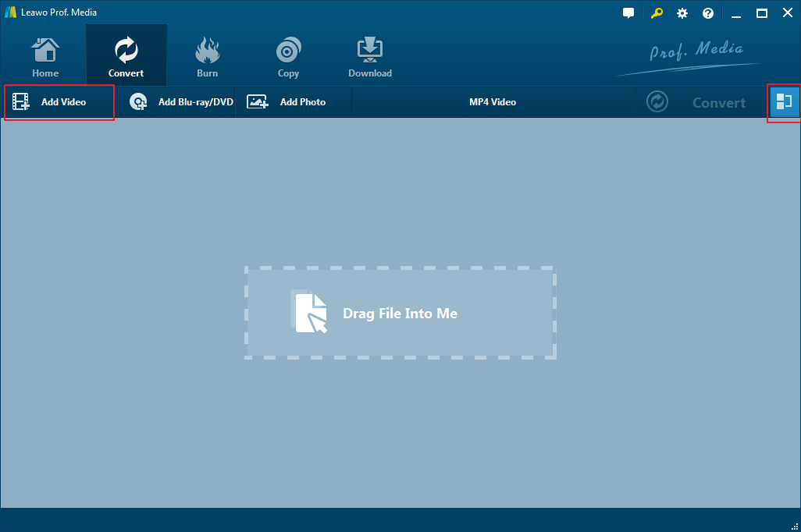Click the Leawo Prof. Media logo icon
Screen dimensions: 801x532
[10, 12]
